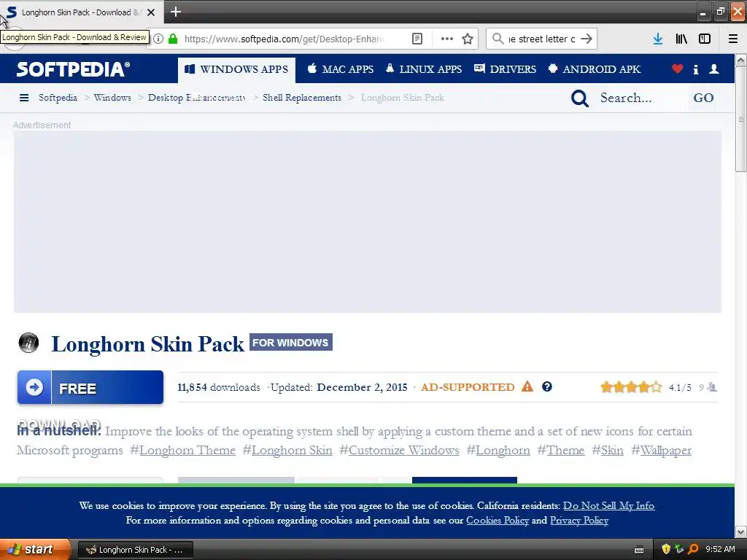Click the site search magnifier icon
Image resolution: width=747 pixels, height=560 pixels.
[580, 98]
